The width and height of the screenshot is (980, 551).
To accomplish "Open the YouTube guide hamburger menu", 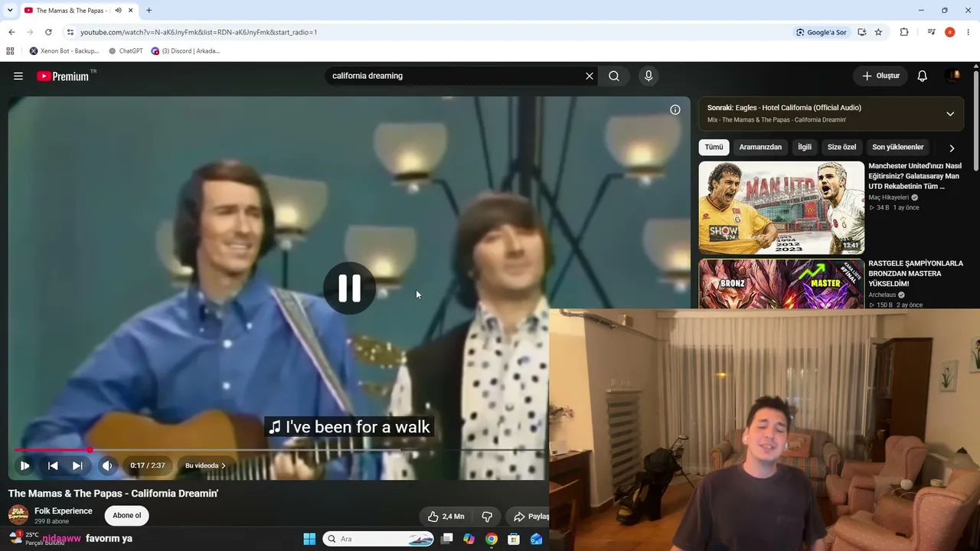I will pos(18,76).
